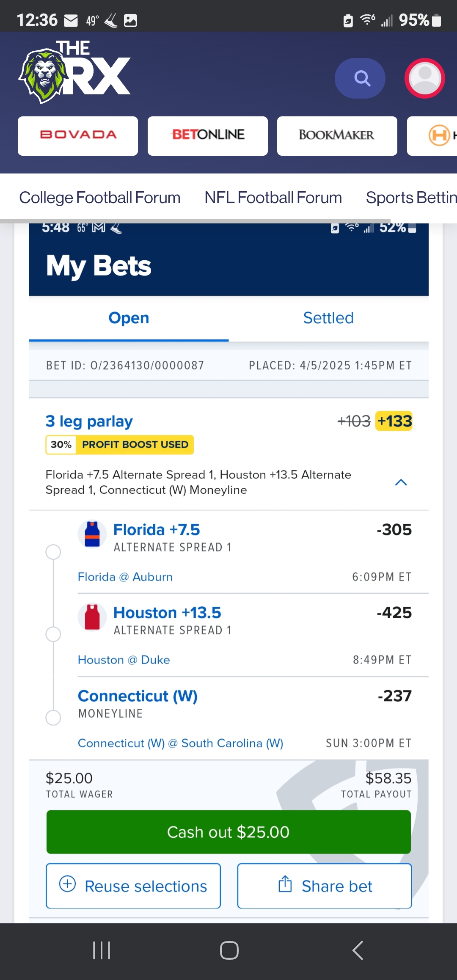The height and width of the screenshot is (980, 457).
Task: Open the Bookmaker sportsbook banner
Action: (337, 136)
